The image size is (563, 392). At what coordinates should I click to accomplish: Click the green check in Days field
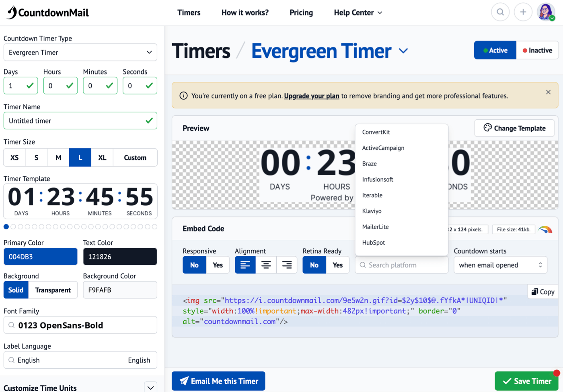[x=30, y=86]
